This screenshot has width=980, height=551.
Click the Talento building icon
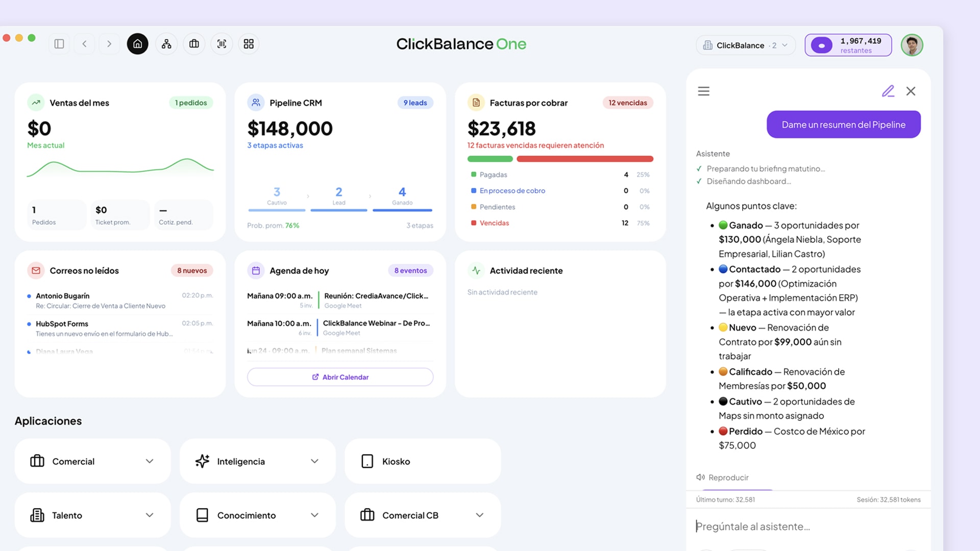[x=37, y=515]
